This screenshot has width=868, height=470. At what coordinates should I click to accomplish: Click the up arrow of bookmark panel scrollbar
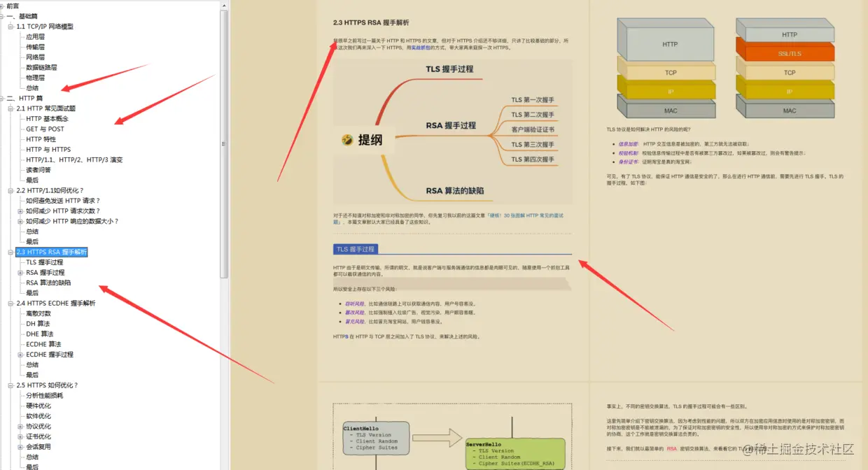(x=224, y=4)
